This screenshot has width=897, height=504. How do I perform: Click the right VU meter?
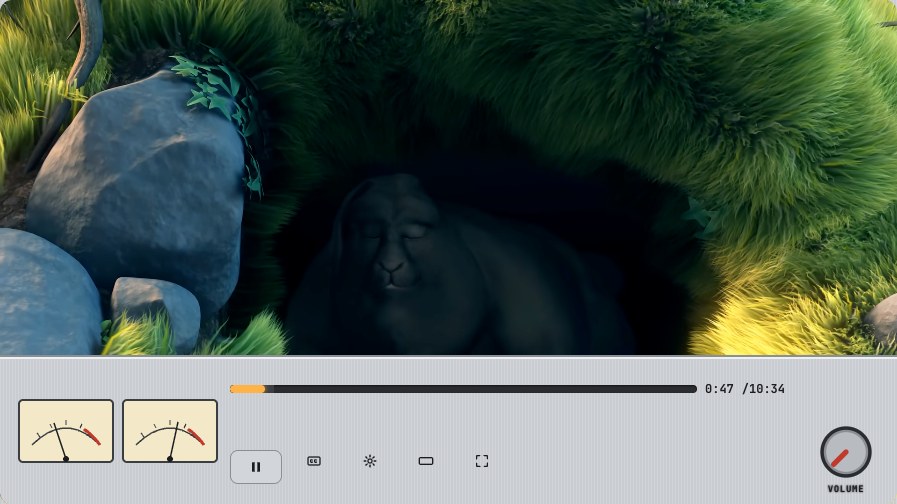tap(170, 431)
